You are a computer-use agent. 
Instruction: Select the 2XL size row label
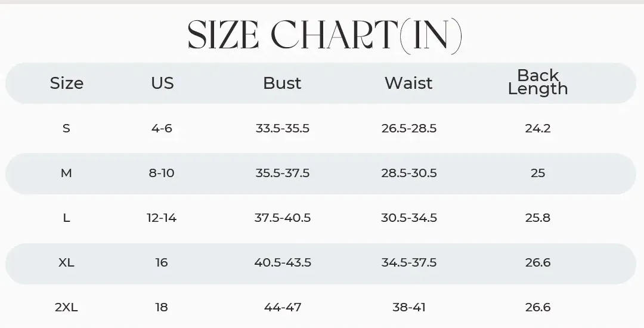[66, 308]
